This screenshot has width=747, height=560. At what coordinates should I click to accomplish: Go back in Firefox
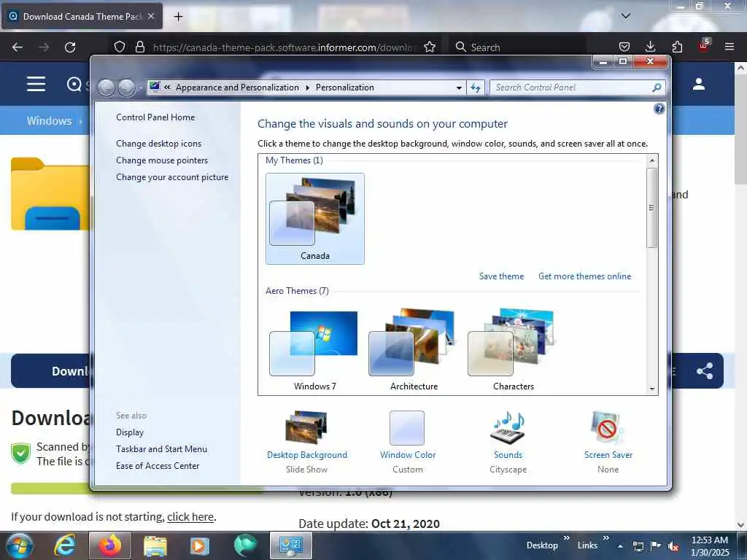pyautogui.click(x=18, y=47)
